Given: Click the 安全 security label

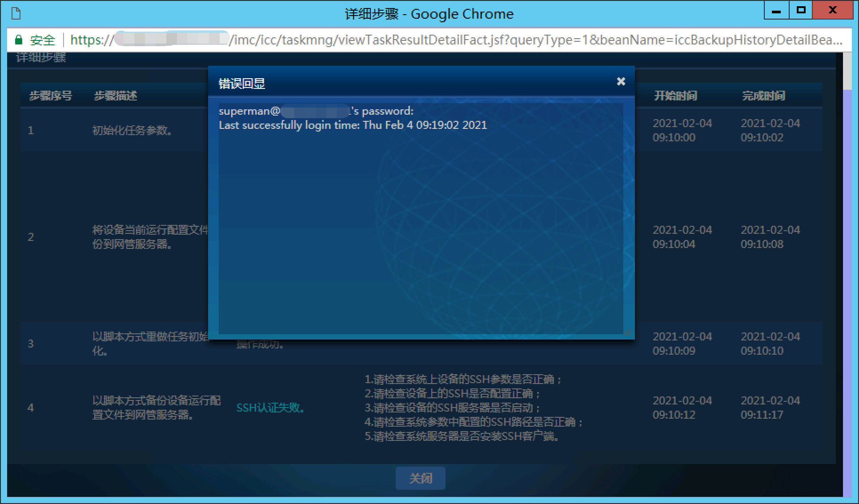Looking at the screenshot, I should tap(42, 40).
